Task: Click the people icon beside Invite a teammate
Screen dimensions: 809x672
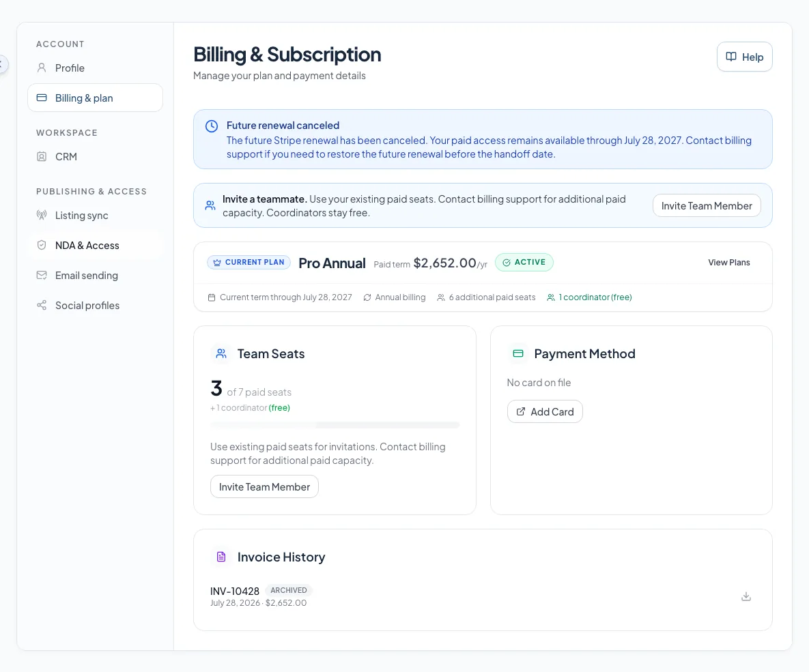Action: [210, 205]
